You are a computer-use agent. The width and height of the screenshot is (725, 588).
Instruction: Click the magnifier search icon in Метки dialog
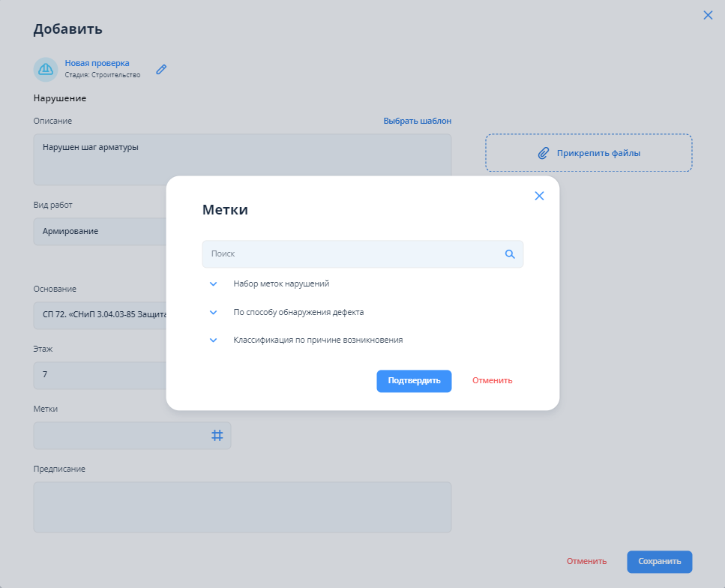click(x=510, y=254)
